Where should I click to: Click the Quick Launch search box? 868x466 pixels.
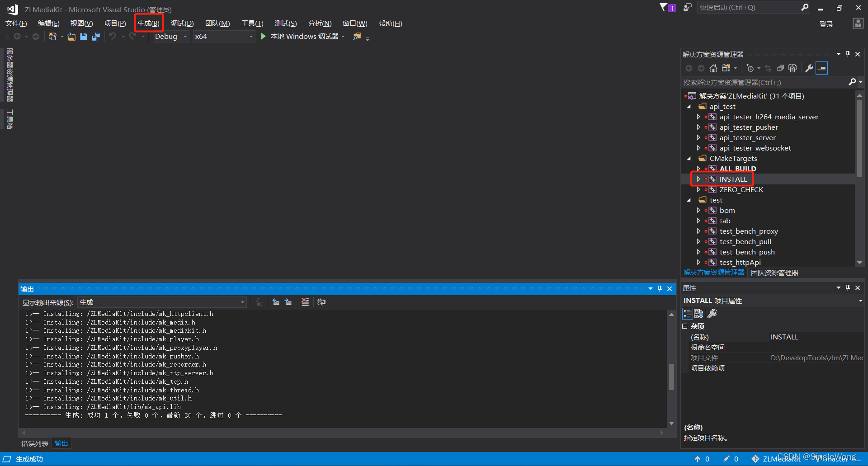coord(749,8)
